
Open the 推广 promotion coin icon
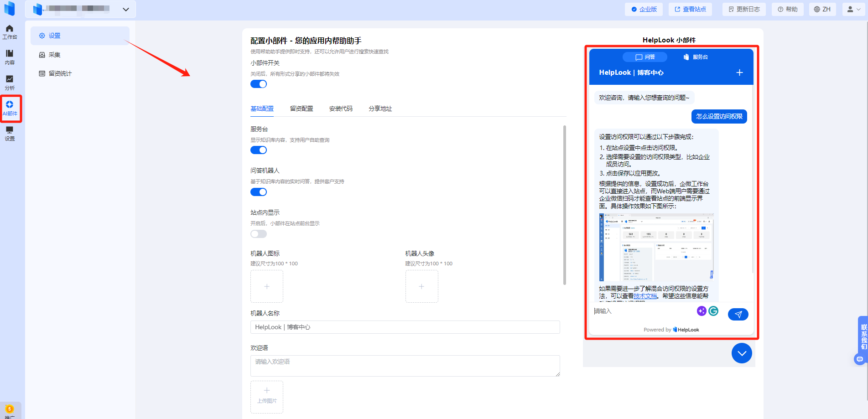[x=10, y=410]
